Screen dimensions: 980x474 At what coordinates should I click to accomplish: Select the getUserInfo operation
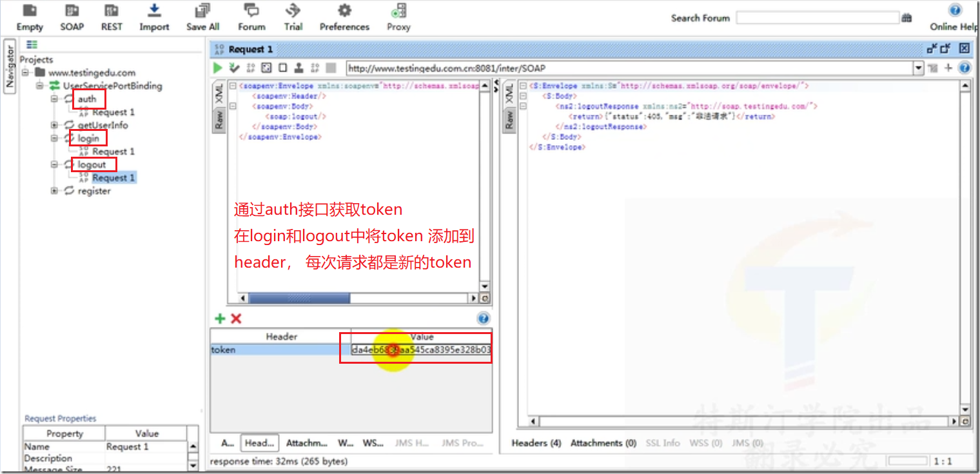(103, 125)
